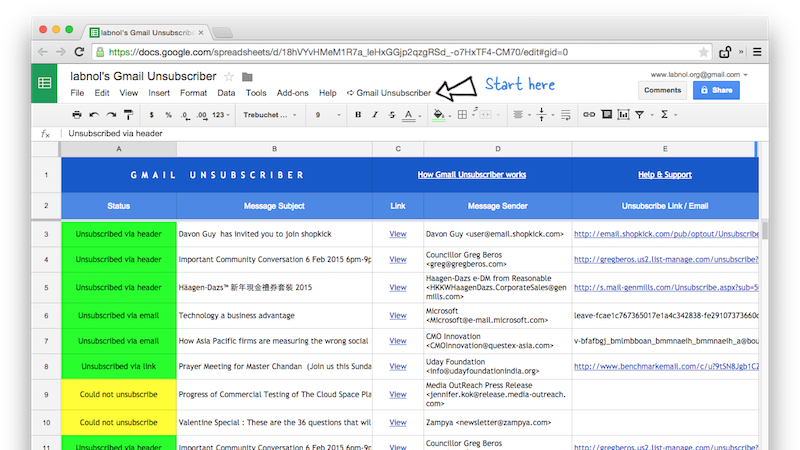
Task: Click the browser address bar URL
Action: (x=338, y=52)
